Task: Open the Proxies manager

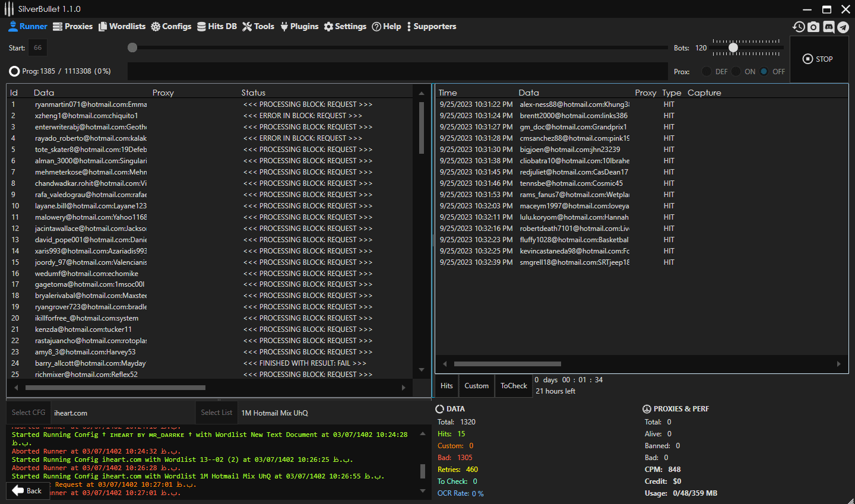Action: tap(72, 27)
